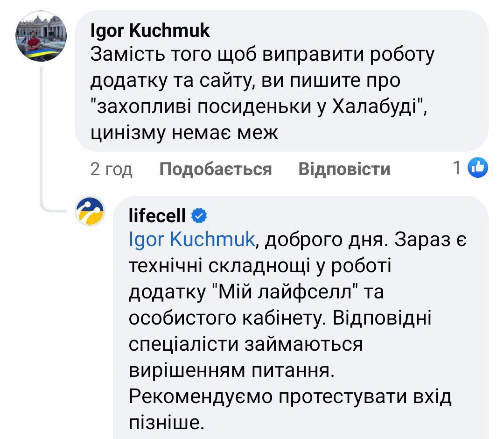Click the blue verification checkmark next to lifecell
This screenshot has width=504, height=439.
coord(198,215)
